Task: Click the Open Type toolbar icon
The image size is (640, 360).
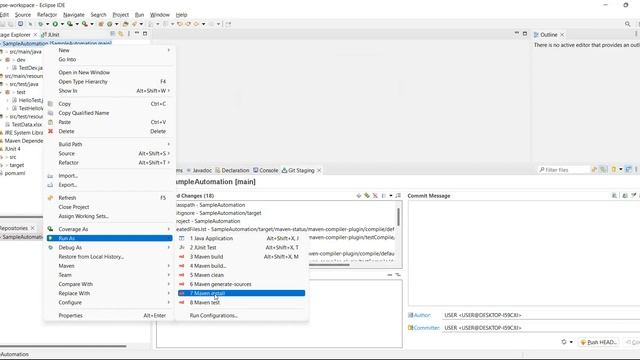Action: (126, 24)
